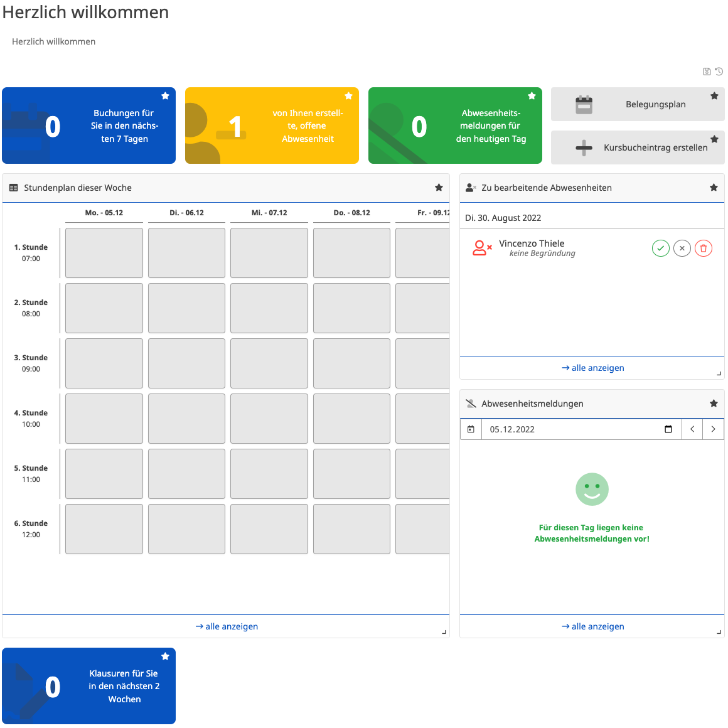
Task: Open the yellow Abwesenheit counter tile
Action: pyautogui.click(x=272, y=126)
